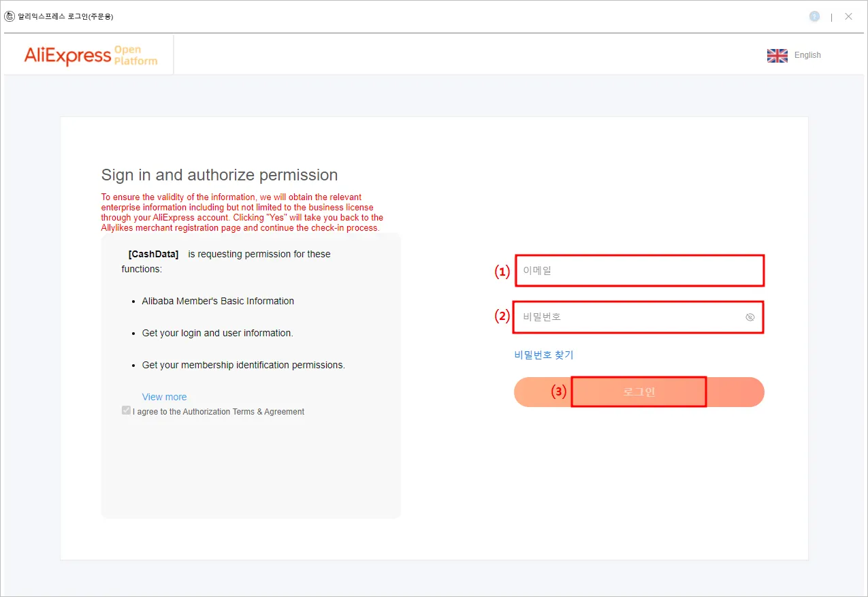Viewport: 868px width, 597px height.
Task: Close the AliExpress login window
Action: (848, 16)
